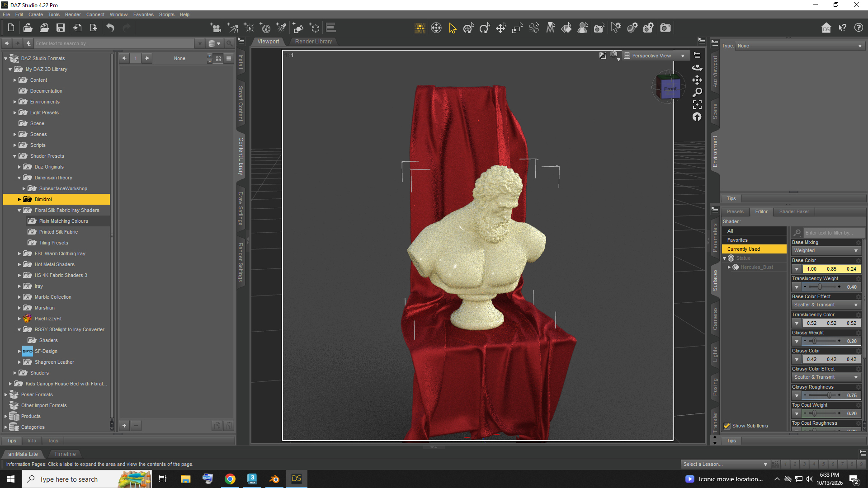
Task: Open the Perspective View dropdown
Action: 655,56
